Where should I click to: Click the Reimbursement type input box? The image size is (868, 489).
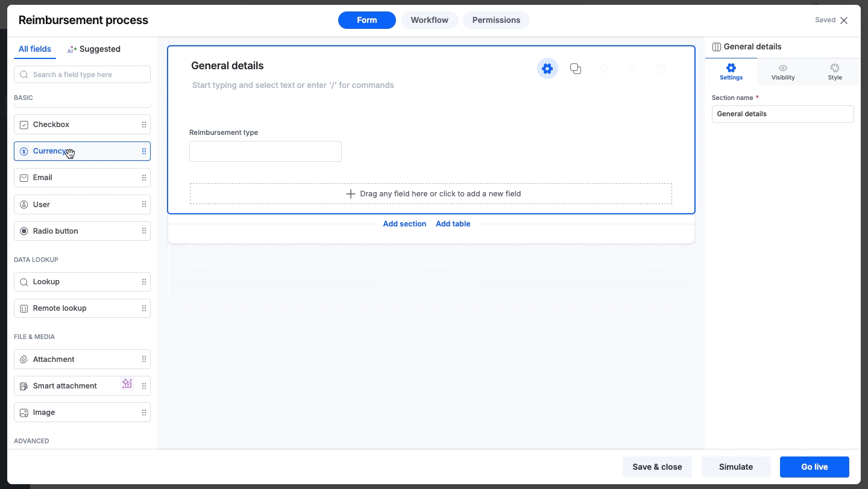coord(265,151)
